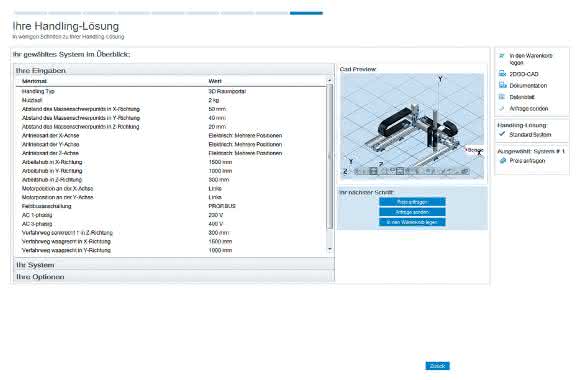Click the 40 mm value

click(217, 118)
